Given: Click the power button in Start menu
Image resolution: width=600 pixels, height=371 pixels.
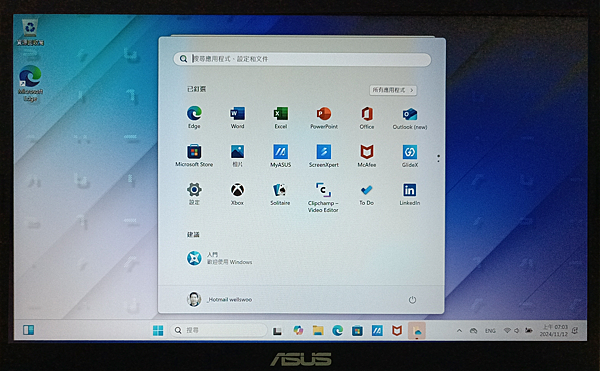Looking at the screenshot, I should pos(412,300).
